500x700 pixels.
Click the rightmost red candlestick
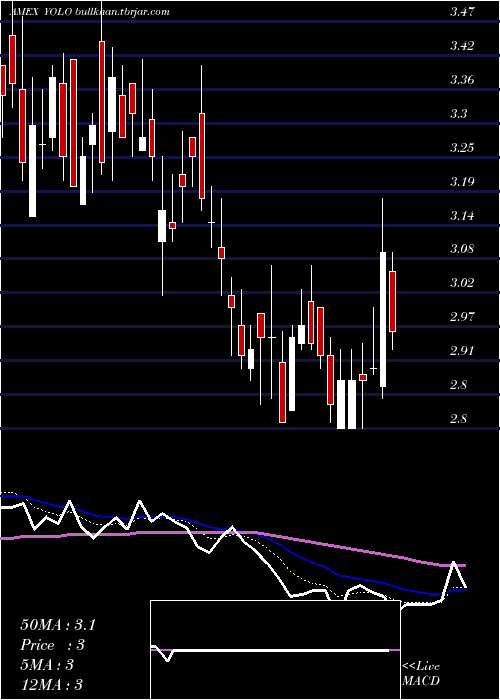(392, 301)
